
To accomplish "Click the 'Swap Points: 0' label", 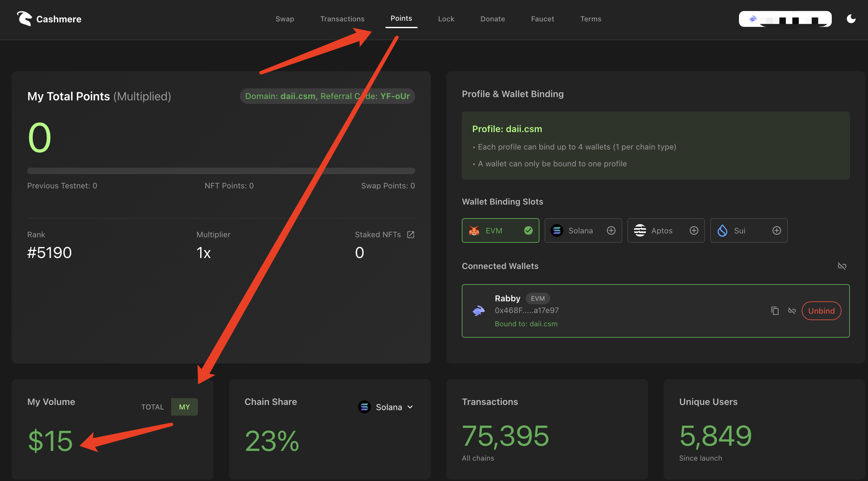I will click(x=388, y=185).
